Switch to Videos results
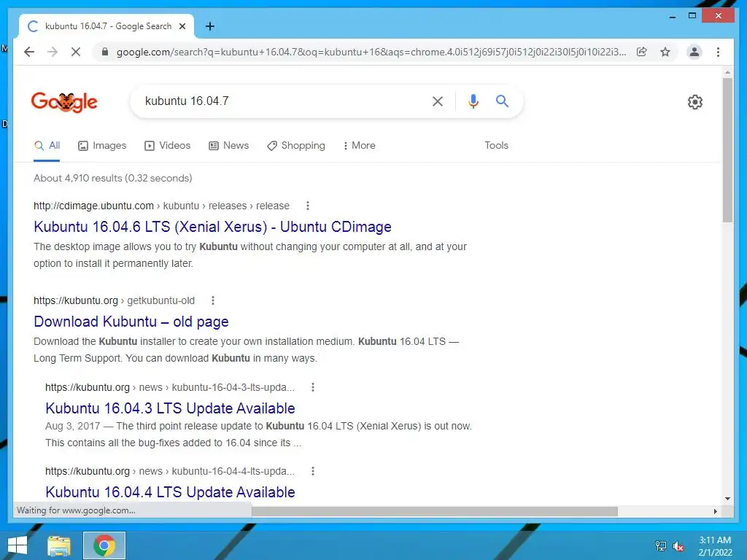 (167, 145)
